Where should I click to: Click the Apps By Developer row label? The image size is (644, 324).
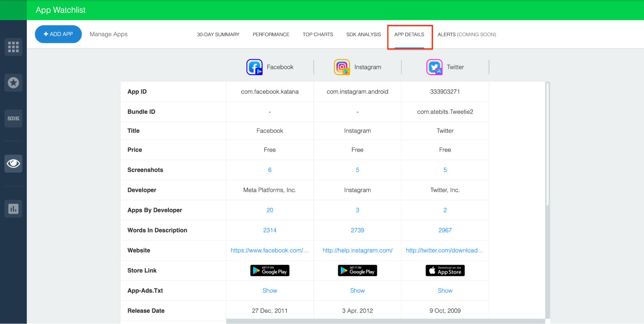coord(155,210)
